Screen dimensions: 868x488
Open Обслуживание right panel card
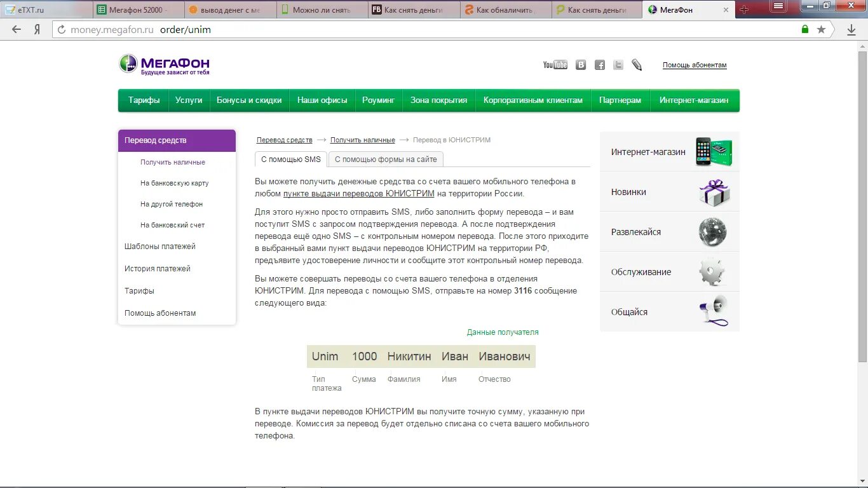(x=670, y=272)
